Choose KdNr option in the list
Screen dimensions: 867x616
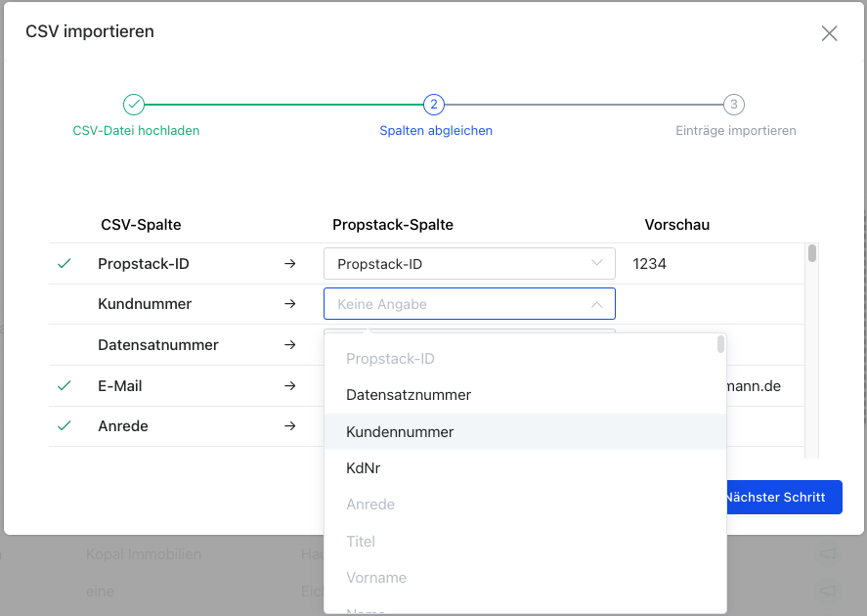pos(363,468)
